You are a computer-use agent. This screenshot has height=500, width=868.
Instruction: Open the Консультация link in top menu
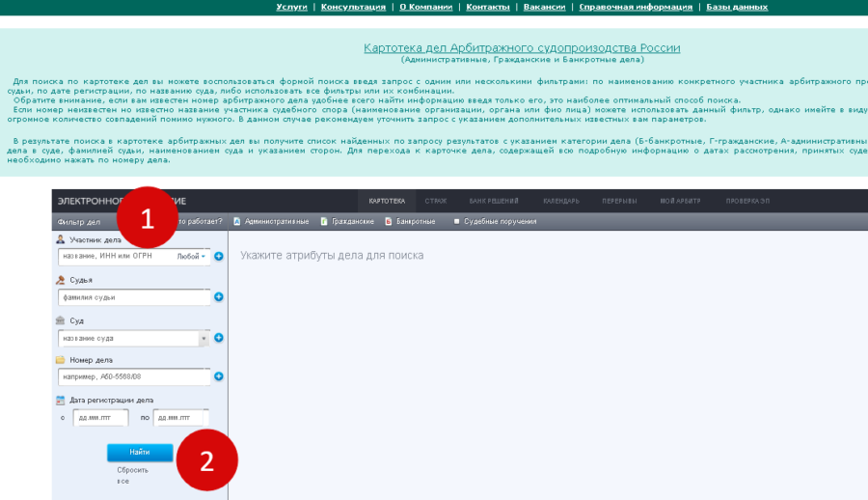(353, 7)
